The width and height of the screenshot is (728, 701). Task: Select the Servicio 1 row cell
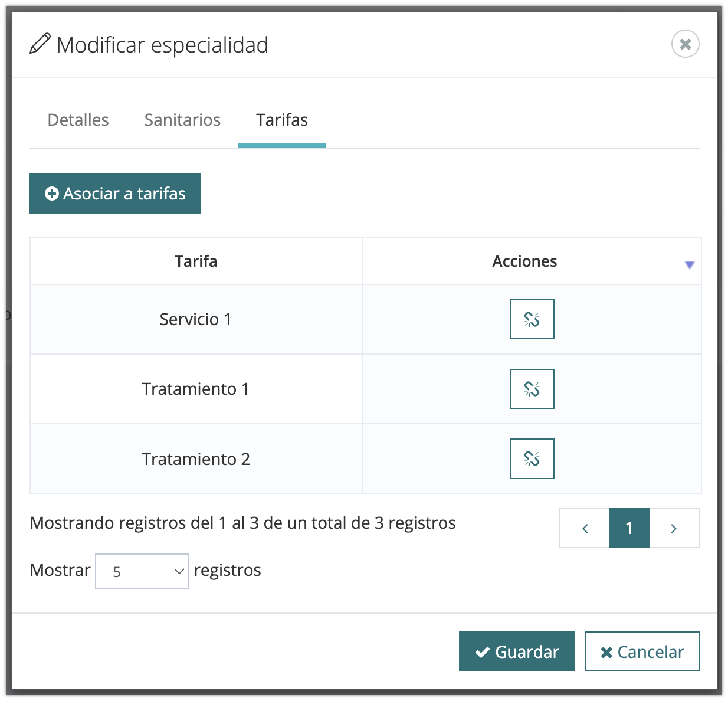coord(196,319)
